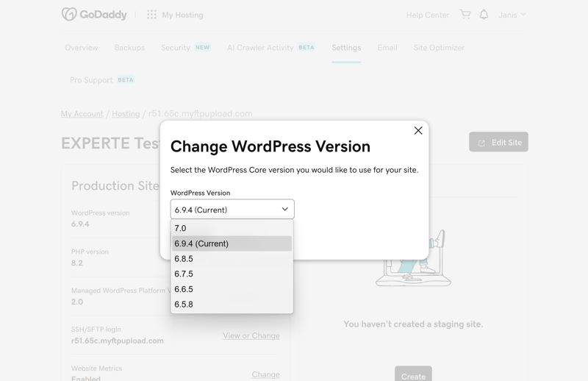Open the Security tab
Image resolution: width=588 pixels, height=381 pixels.
[x=186, y=48]
